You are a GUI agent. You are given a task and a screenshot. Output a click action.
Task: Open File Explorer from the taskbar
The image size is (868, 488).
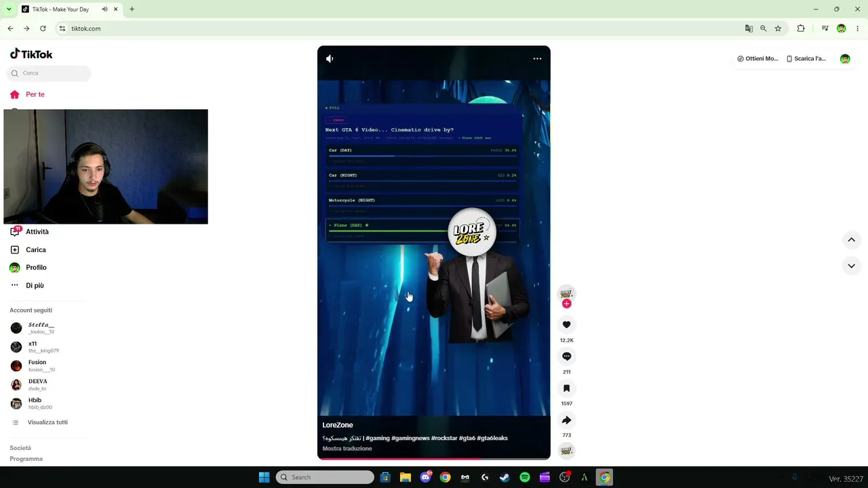point(406,477)
